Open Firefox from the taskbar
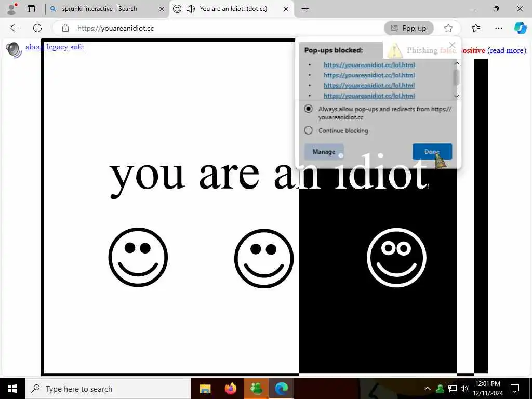Viewport: 532px width, 399px height. coord(230,389)
